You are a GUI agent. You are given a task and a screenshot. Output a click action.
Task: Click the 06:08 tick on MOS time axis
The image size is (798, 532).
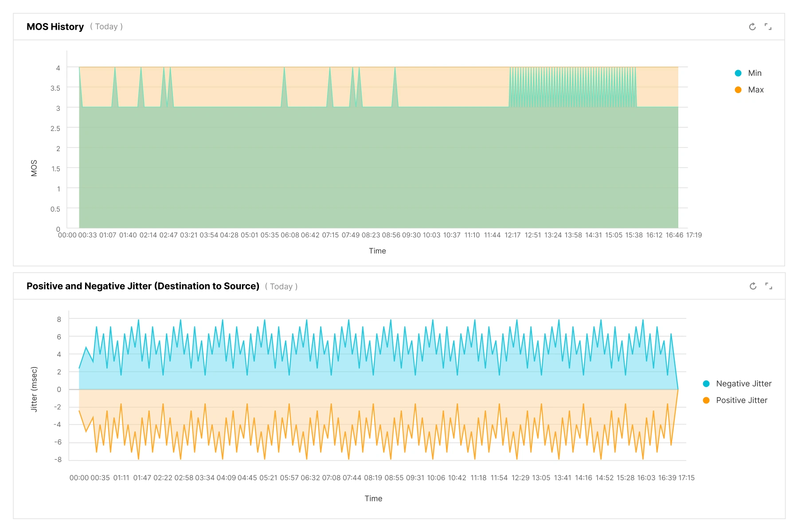(x=290, y=235)
